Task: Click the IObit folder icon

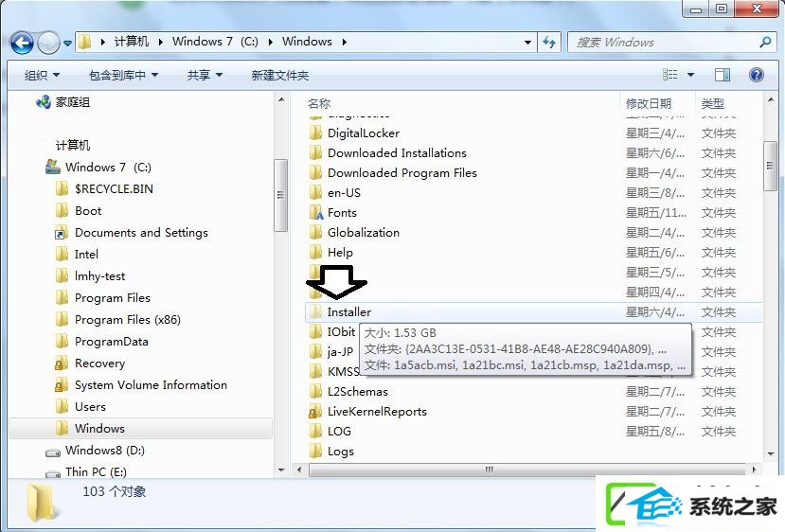Action: click(x=315, y=332)
